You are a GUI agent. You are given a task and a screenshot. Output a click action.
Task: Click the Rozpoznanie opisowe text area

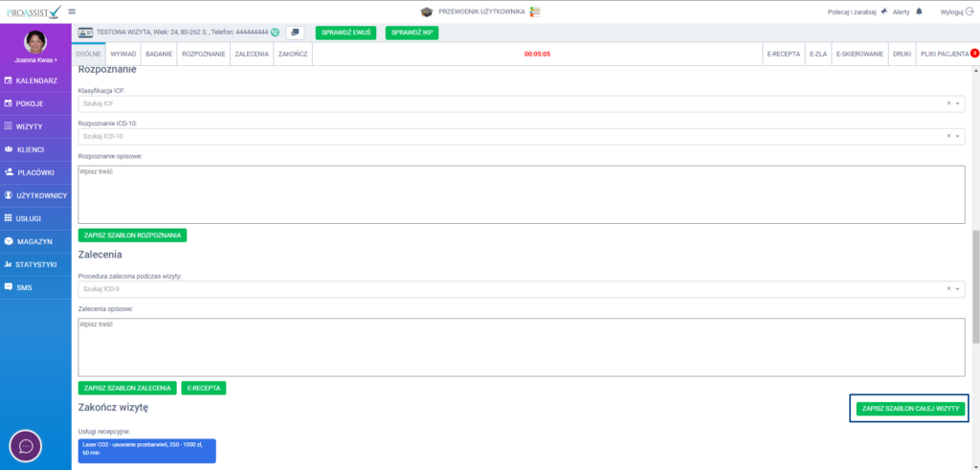pyautogui.click(x=521, y=194)
